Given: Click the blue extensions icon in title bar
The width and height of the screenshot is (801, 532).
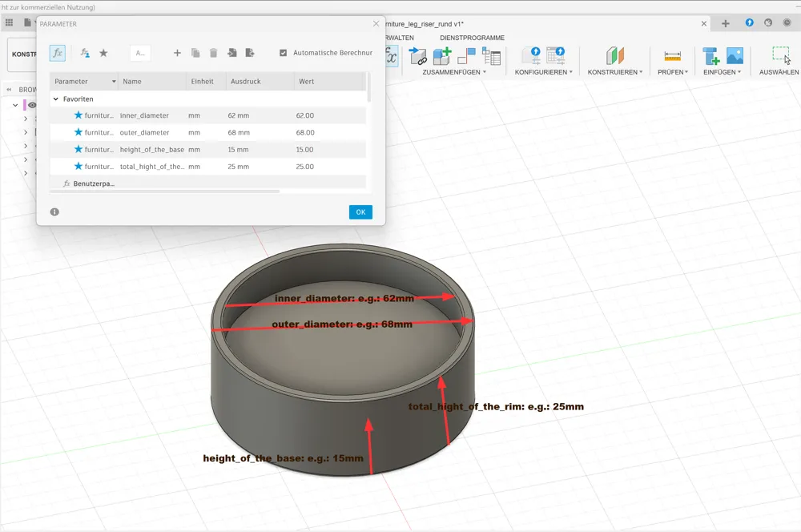Looking at the screenshot, I should (750, 22).
